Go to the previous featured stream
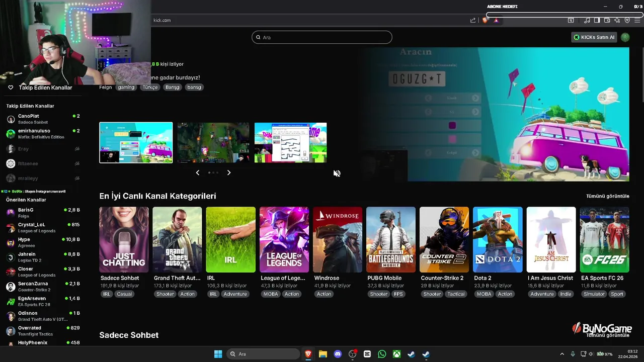644x362 pixels. coord(197,172)
